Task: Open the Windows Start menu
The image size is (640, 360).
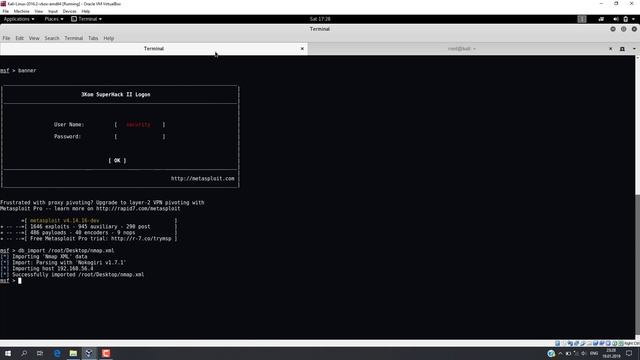Action: click(8, 353)
